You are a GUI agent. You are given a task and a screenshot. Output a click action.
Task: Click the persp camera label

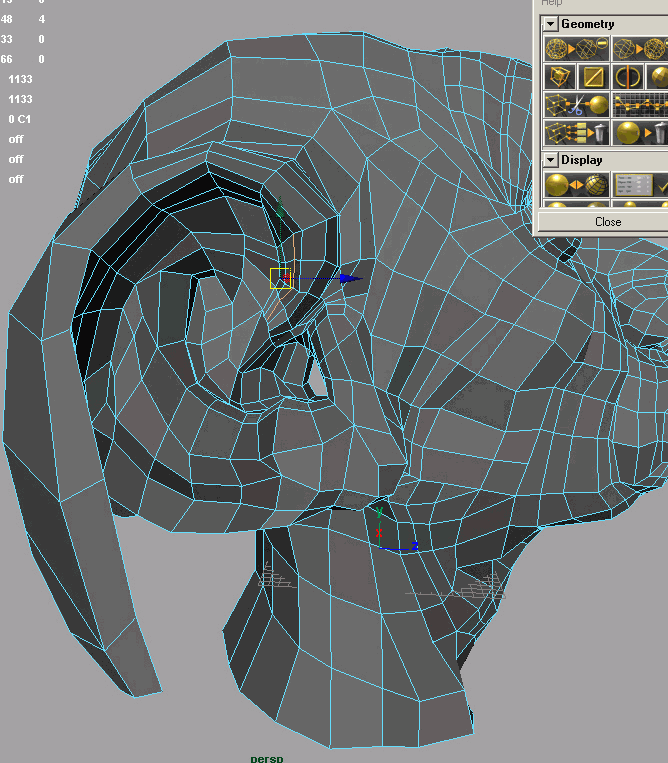point(267,758)
